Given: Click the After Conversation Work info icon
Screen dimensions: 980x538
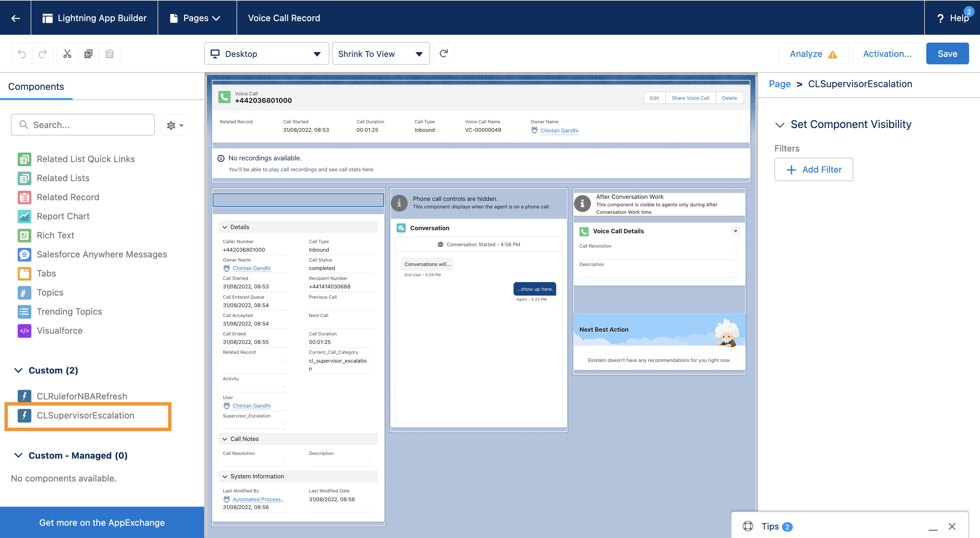Looking at the screenshot, I should (x=582, y=204).
